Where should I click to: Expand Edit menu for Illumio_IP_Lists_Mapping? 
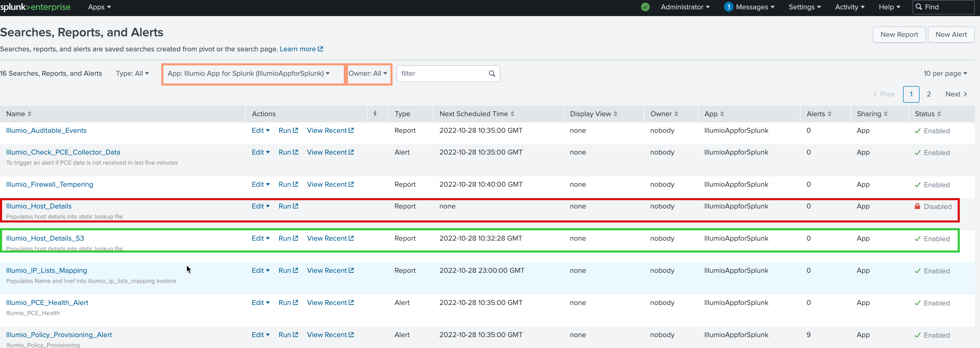click(x=261, y=270)
